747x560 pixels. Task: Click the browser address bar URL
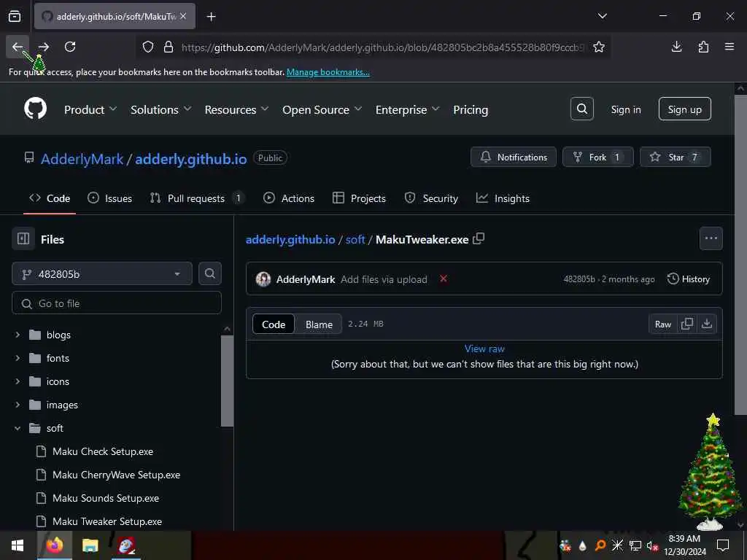coord(382,47)
